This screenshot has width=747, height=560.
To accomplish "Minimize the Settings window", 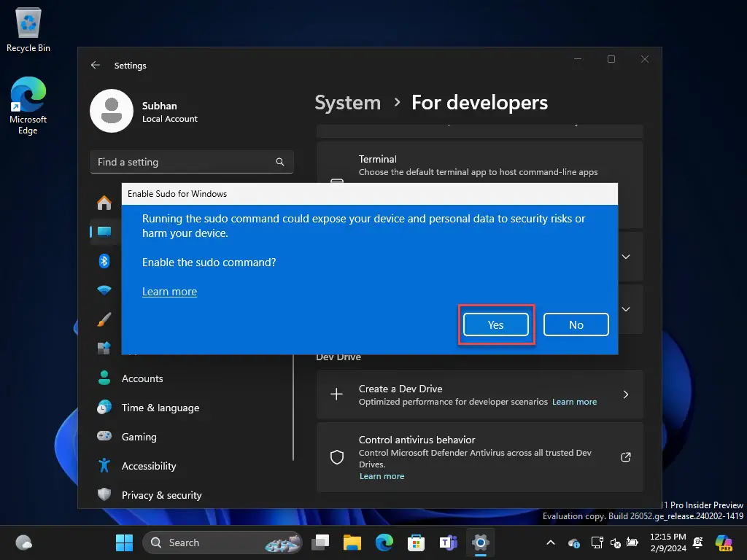I will click(578, 59).
